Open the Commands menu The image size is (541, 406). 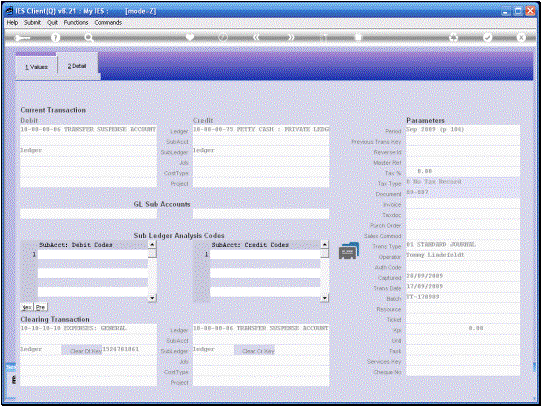[x=108, y=22]
